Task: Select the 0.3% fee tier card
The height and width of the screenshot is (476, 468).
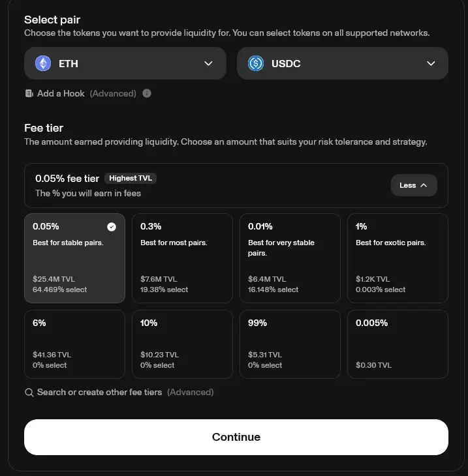Action: pos(182,258)
